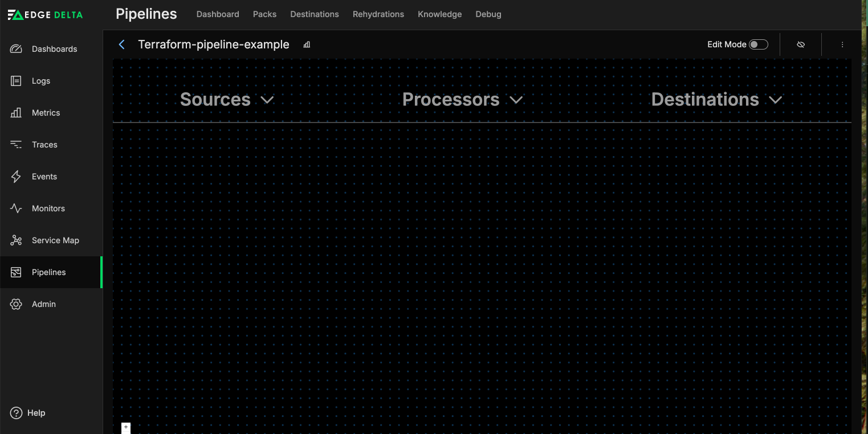Toggle the hidden-eye visibility icon
Screen dimensions: 868x434
point(801,44)
